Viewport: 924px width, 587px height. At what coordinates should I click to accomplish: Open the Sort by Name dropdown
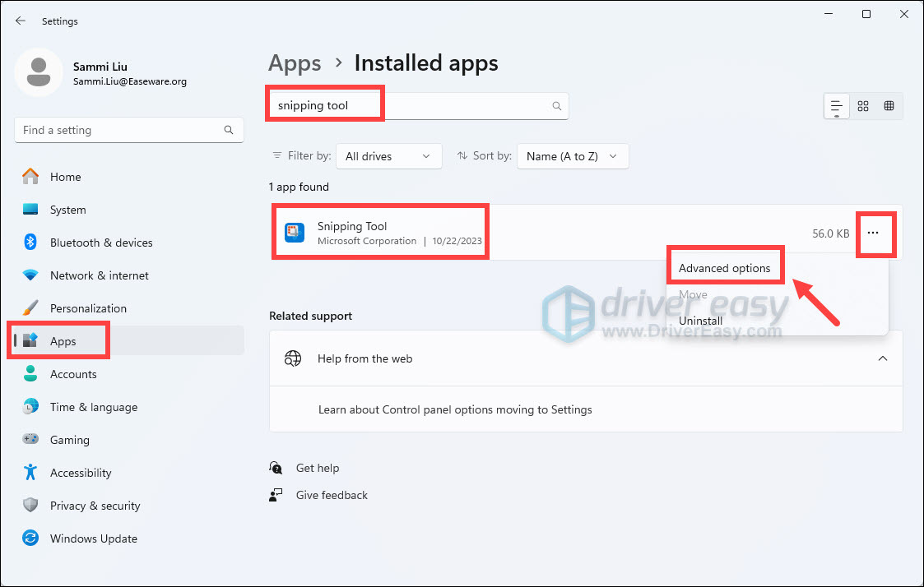tap(573, 156)
